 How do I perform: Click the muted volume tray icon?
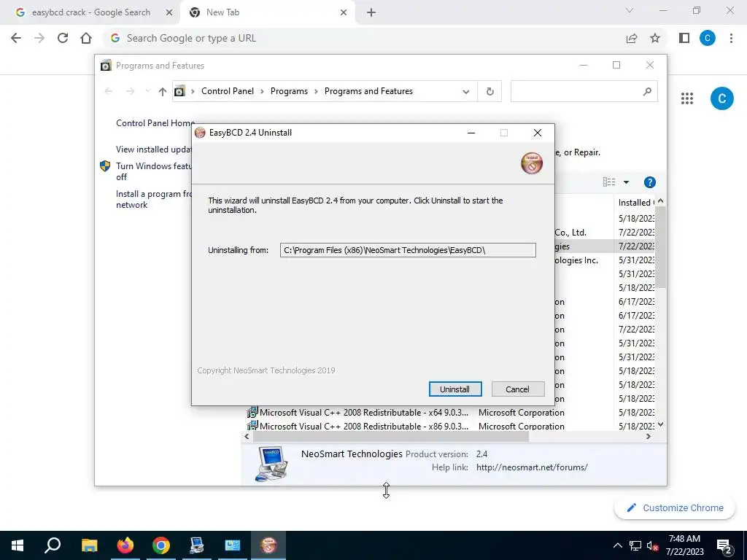pos(652,545)
